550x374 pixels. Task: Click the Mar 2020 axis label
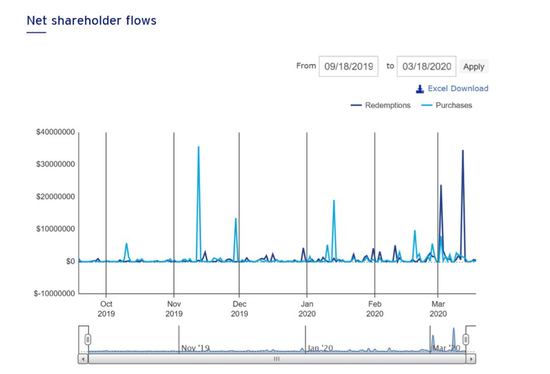pyautogui.click(x=438, y=309)
